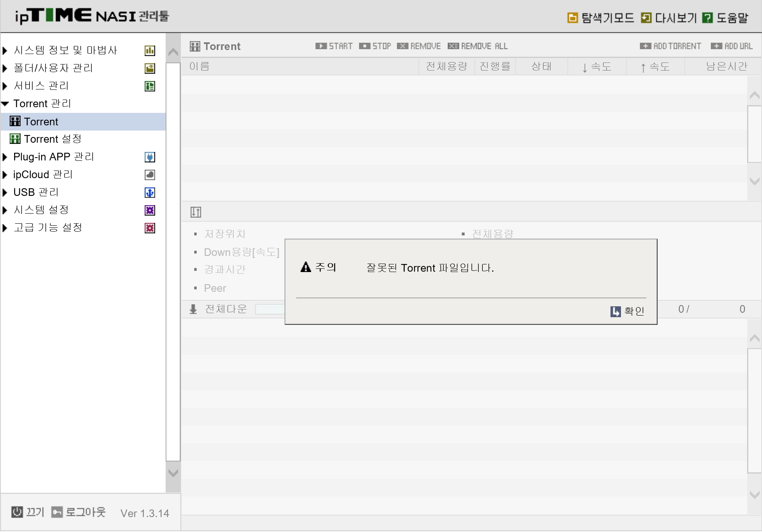Start the selected torrent
The image size is (762, 532).
click(x=334, y=46)
